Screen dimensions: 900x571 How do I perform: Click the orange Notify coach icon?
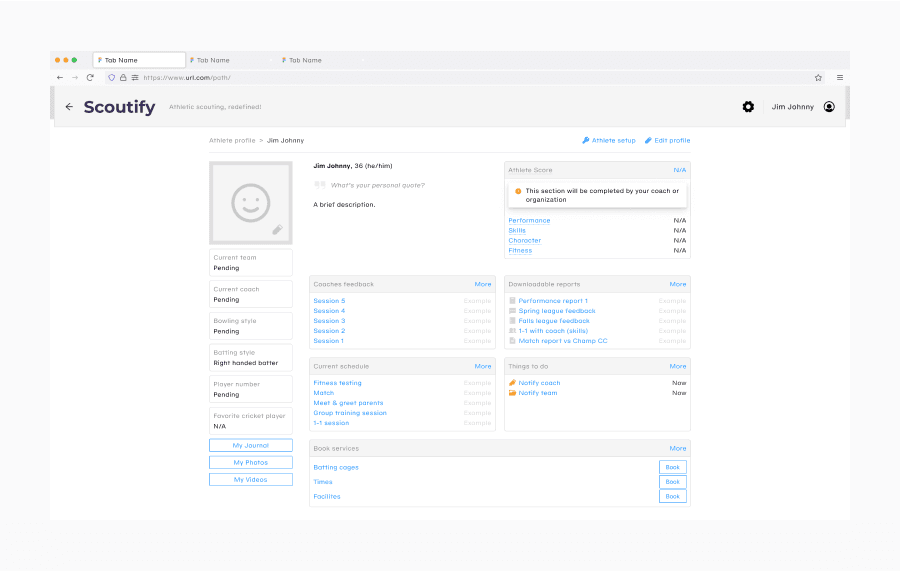click(x=513, y=383)
